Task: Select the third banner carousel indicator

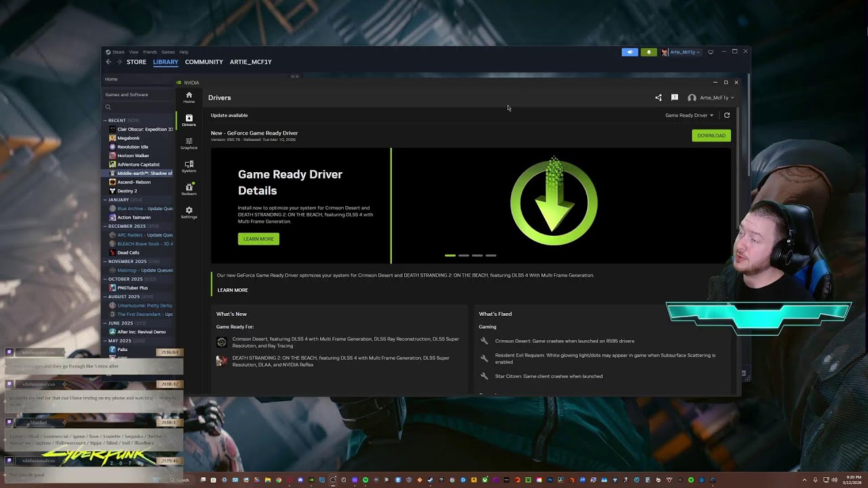Action: pos(477,256)
